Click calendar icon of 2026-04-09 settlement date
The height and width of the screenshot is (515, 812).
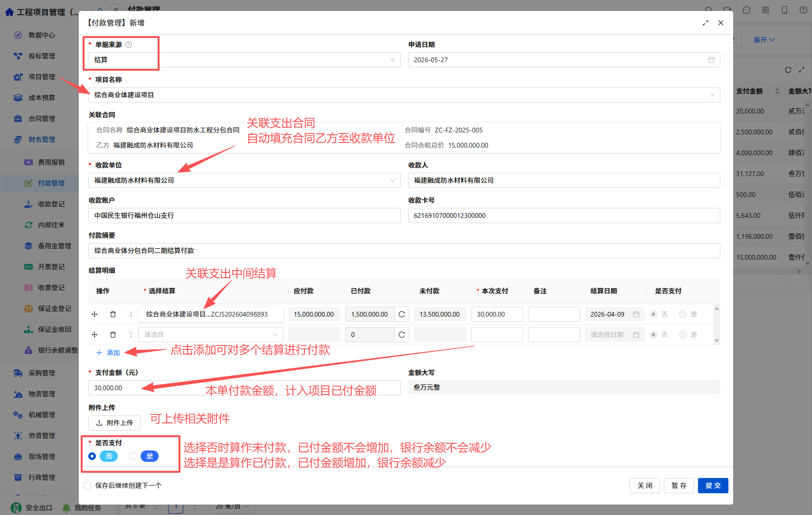tap(636, 314)
